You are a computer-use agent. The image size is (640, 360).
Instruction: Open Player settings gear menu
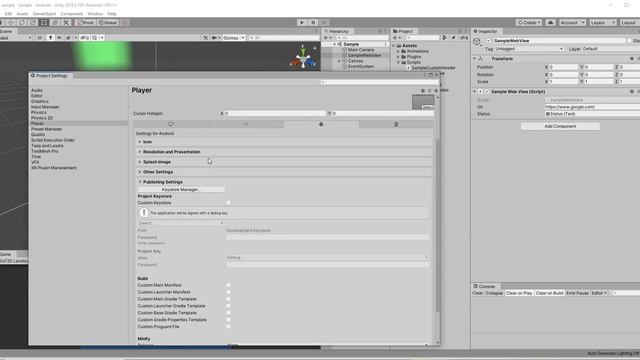click(436, 91)
